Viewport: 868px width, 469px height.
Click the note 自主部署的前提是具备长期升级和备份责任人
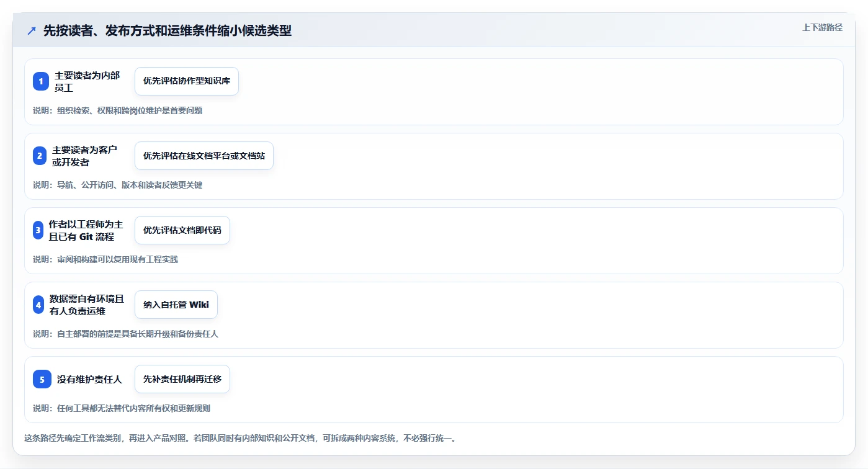tap(138, 334)
